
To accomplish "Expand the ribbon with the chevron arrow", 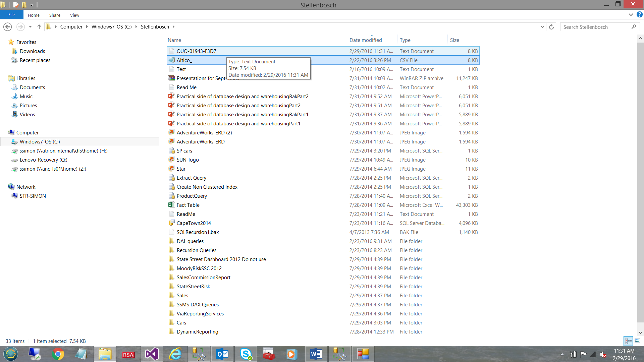I will point(631,15).
